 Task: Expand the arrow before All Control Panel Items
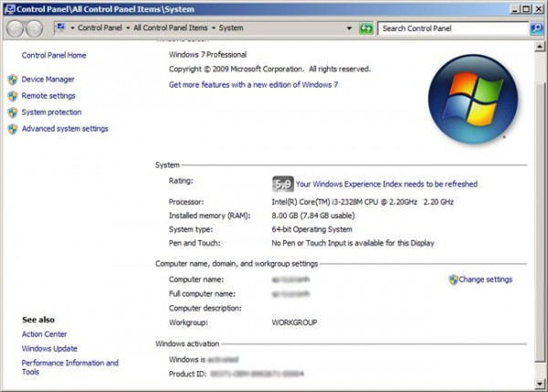click(x=128, y=28)
